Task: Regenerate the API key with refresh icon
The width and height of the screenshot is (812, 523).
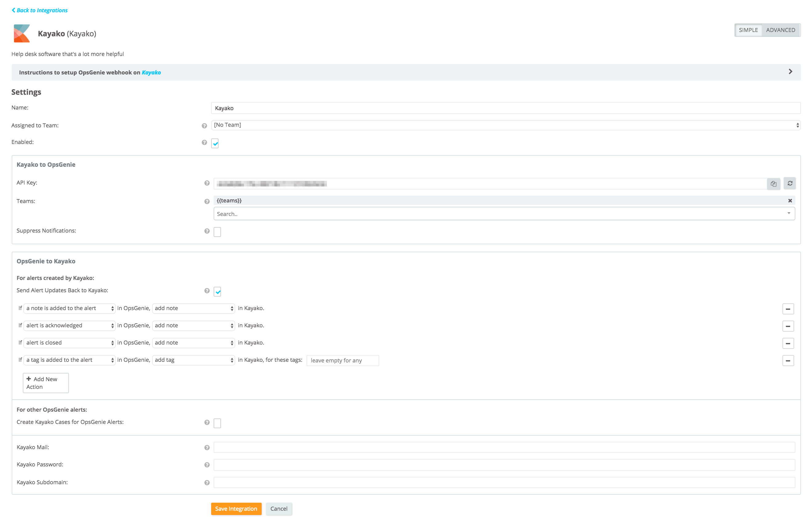Action: click(x=790, y=183)
